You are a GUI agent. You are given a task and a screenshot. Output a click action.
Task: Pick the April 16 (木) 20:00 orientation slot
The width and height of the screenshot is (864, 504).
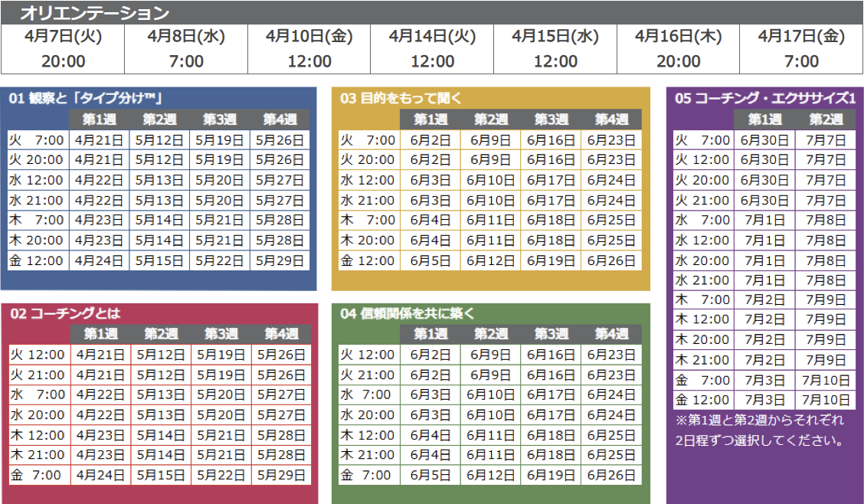(678, 49)
